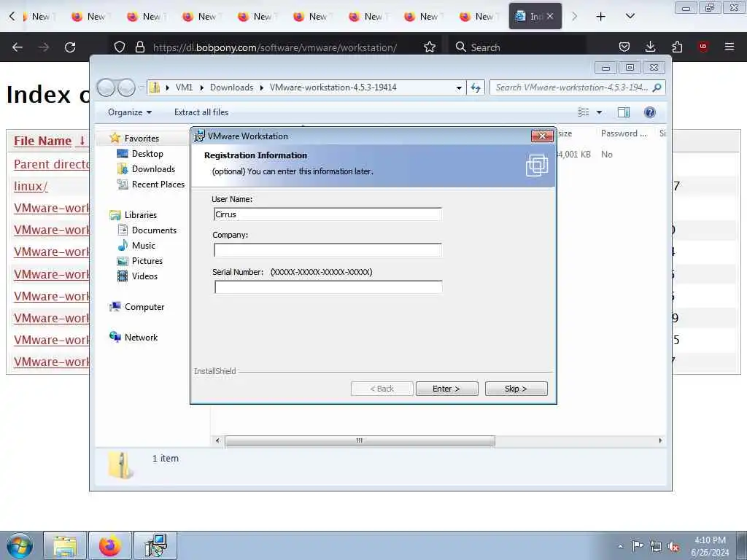Open the Organize dropdown in Explorer

(130, 112)
